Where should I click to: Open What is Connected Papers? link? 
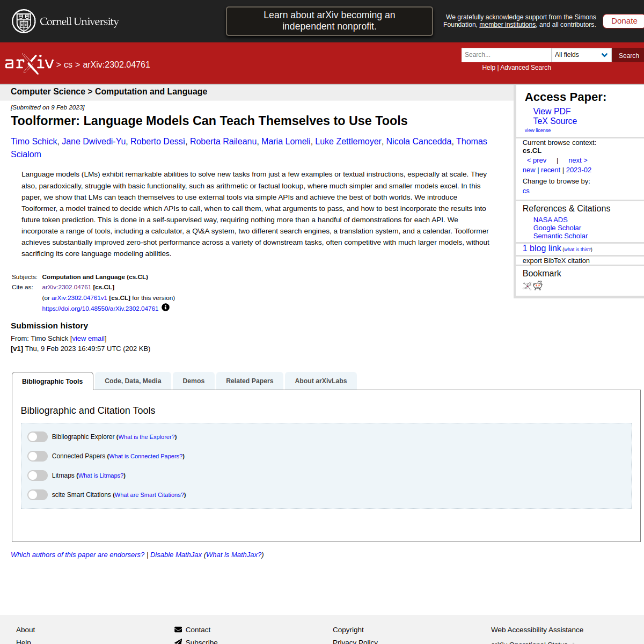tap(146, 457)
